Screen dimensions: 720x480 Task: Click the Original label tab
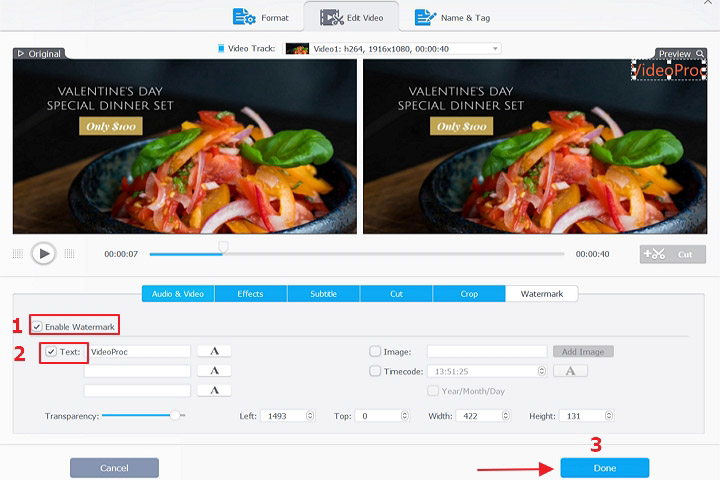coord(39,54)
